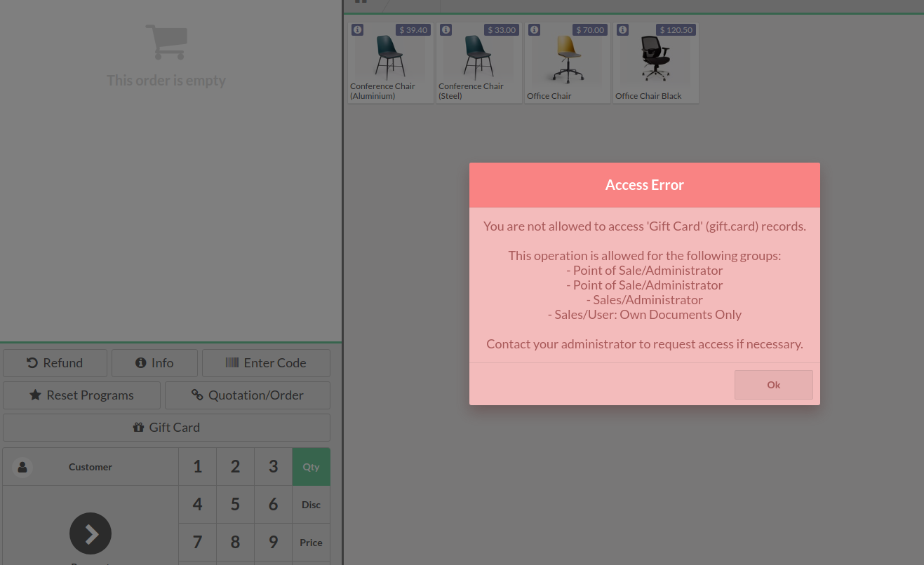Viewport: 924px width, 565px height.
Task: Click the $ 39.40 price tag
Action: (x=413, y=30)
